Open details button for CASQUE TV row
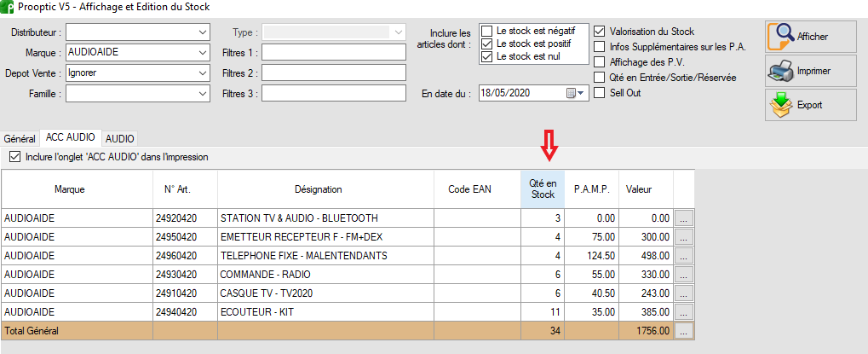Viewport: 868px width, 354px height. pos(684,293)
